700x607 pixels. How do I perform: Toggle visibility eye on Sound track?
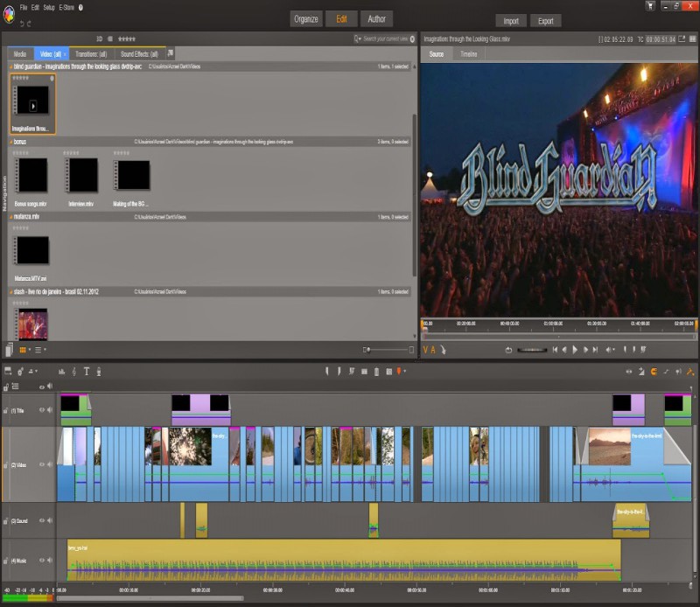(x=41, y=520)
